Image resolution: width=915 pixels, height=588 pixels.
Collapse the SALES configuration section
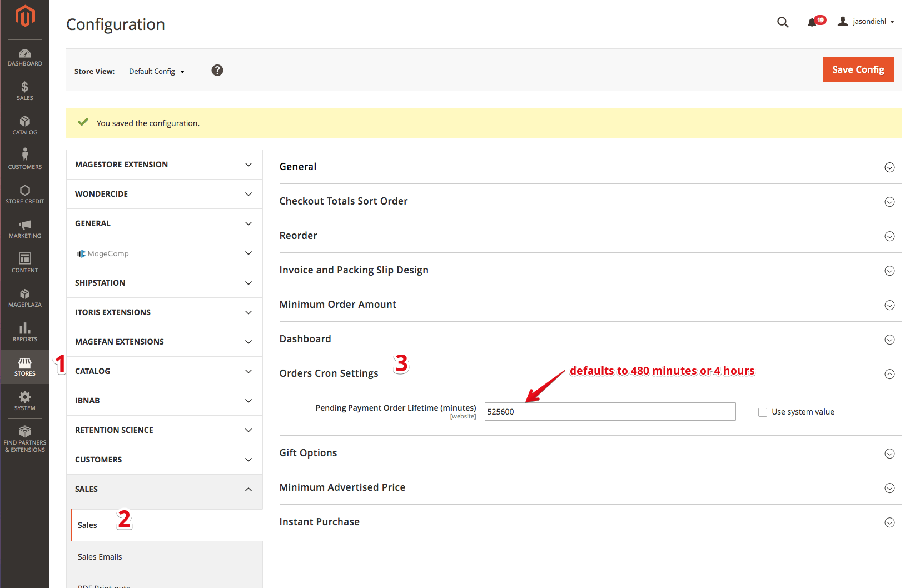pos(164,489)
